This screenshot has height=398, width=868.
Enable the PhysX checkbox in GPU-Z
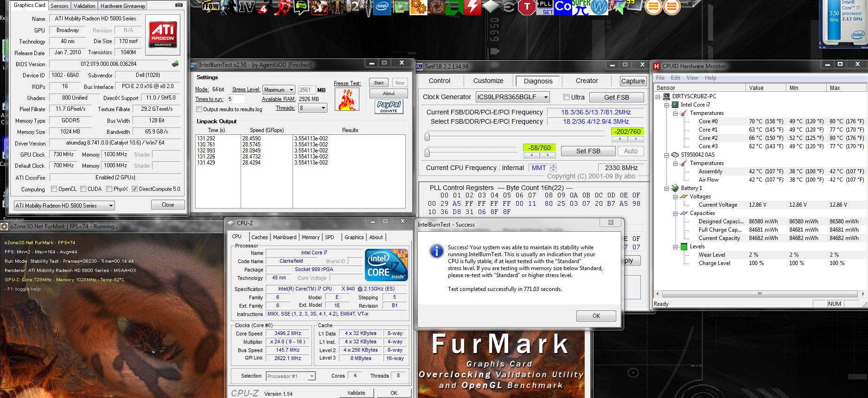(109, 189)
